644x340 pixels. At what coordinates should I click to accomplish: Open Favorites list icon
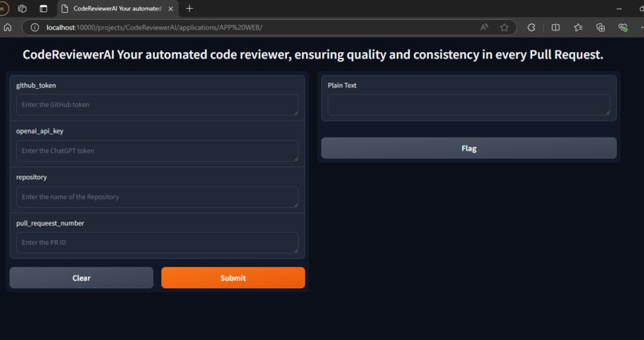tap(578, 27)
